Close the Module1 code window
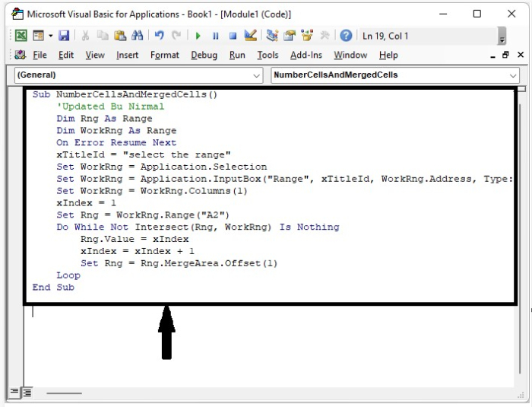Image resolution: width=532 pixels, height=407 pixels. click(x=521, y=55)
